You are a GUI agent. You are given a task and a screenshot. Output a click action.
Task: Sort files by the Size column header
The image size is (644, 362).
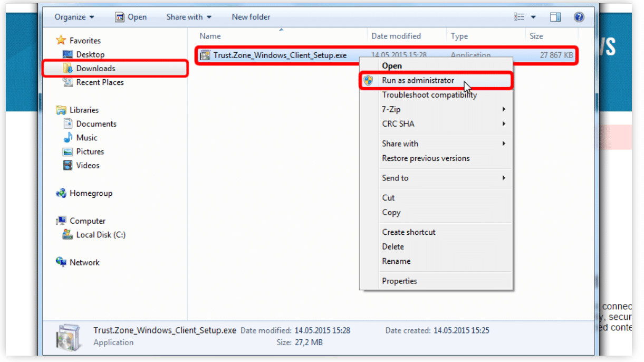click(536, 36)
